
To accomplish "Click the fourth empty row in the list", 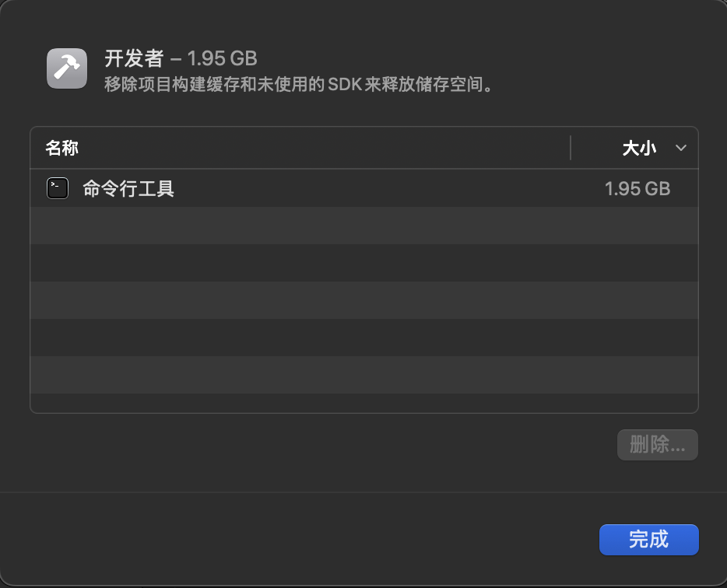I will click(x=363, y=338).
